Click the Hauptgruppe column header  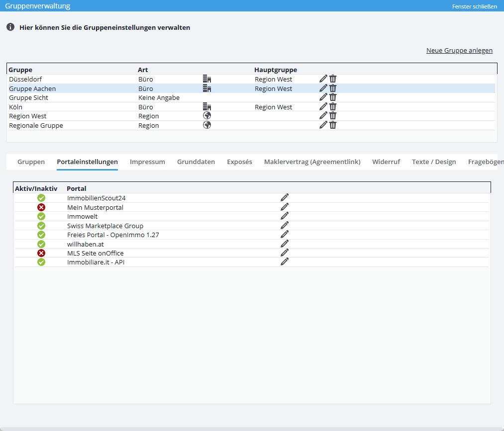276,70
